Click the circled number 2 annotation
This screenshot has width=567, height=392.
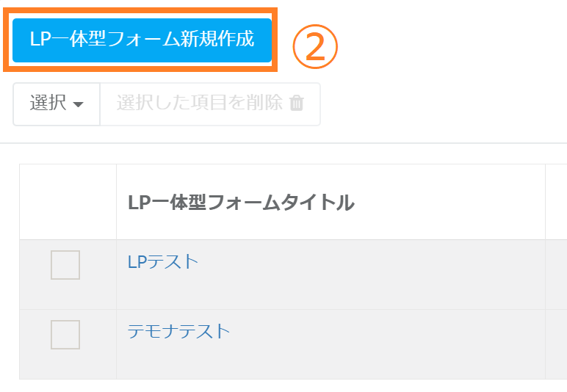(x=315, y=47)
